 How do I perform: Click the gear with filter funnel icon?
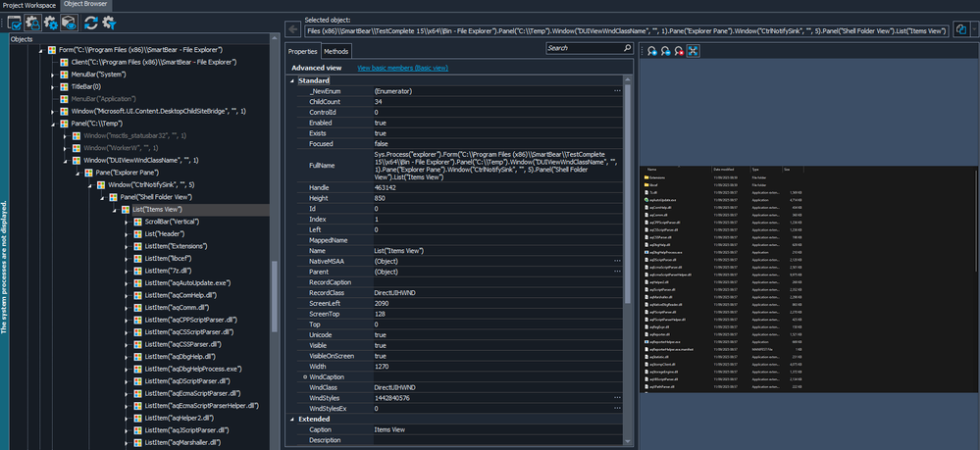[108, 22]
